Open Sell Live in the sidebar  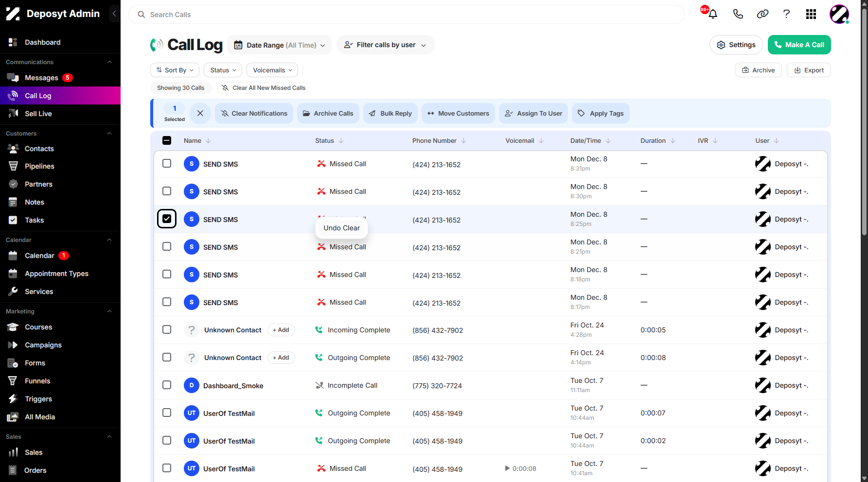[x=38, y=114]
